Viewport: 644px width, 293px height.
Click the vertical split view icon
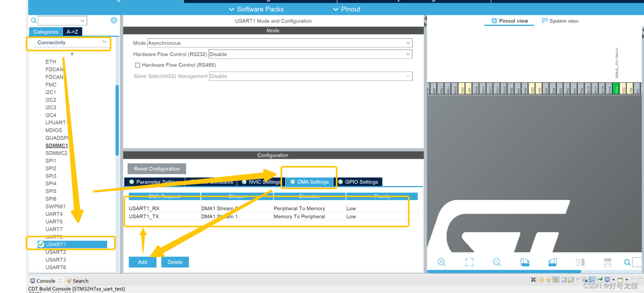pos(580,262)
